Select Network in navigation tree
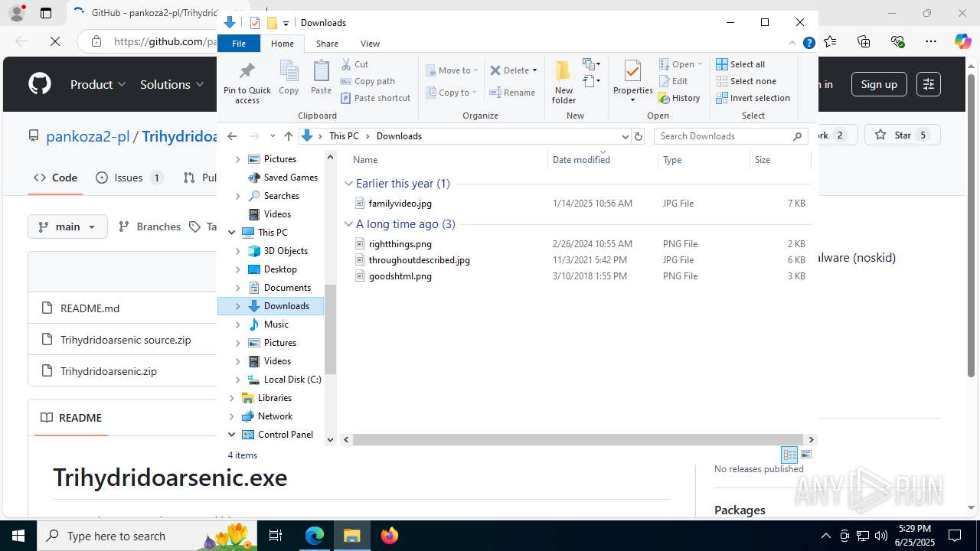Viewport: 980px width, 551px height. pyautogui.click(x=275, y=416)
